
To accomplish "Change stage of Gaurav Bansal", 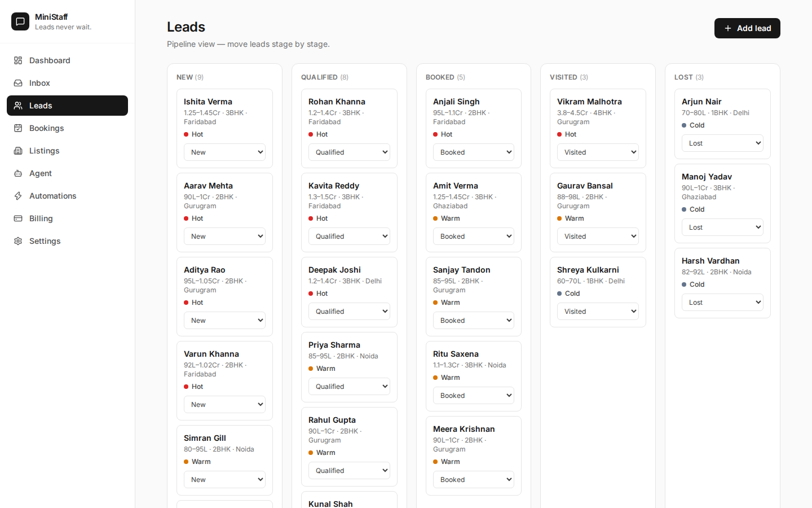I will coord(598,237).
